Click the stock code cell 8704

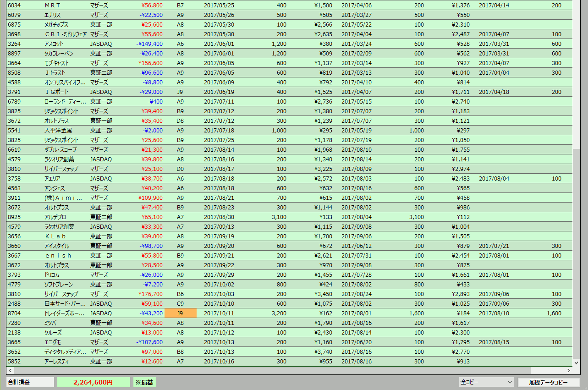click(14, 313)
